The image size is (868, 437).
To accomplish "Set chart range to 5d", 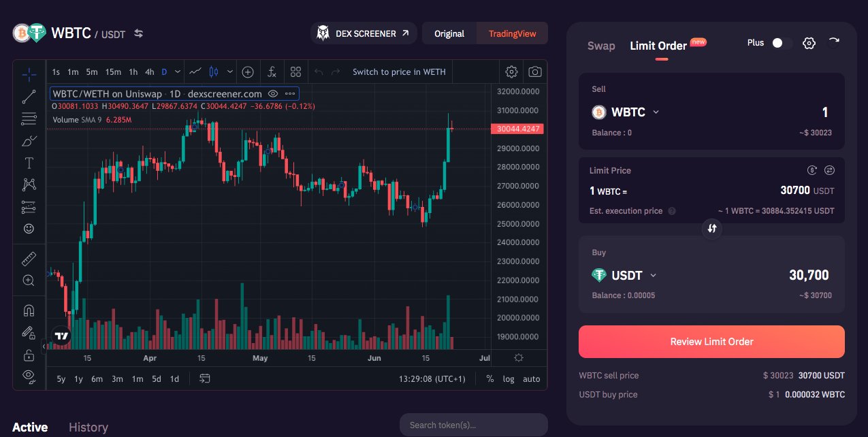I will pyautogui.click(x=157, y=379).
